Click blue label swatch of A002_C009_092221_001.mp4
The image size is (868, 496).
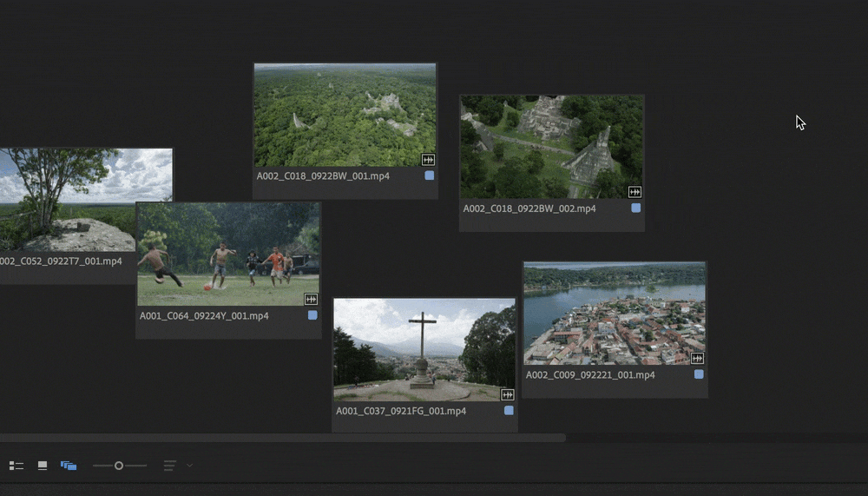(699, 374)
